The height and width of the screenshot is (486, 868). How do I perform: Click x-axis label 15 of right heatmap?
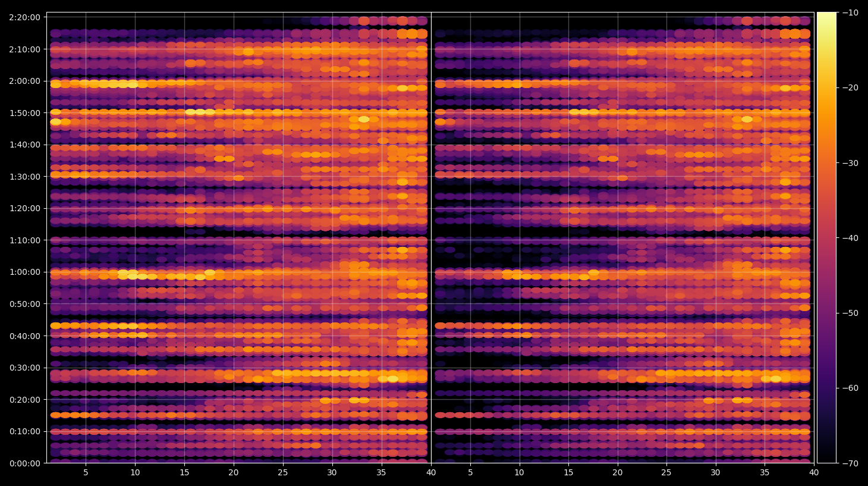(568, 473)
